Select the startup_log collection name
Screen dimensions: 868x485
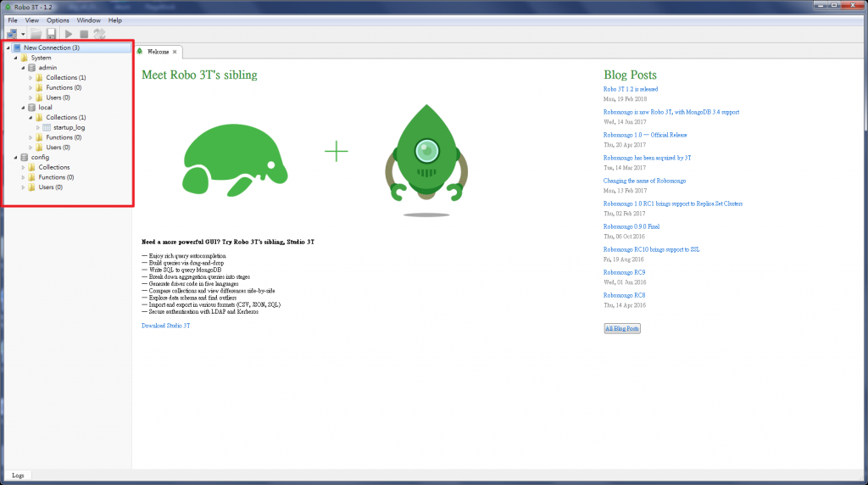tap(70, 127)
